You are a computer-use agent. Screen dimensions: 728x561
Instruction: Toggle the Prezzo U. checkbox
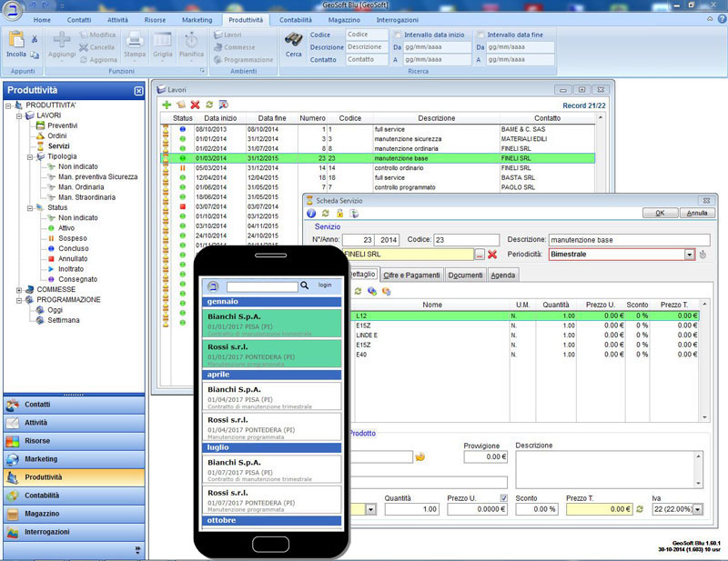[x=504, y=496]
